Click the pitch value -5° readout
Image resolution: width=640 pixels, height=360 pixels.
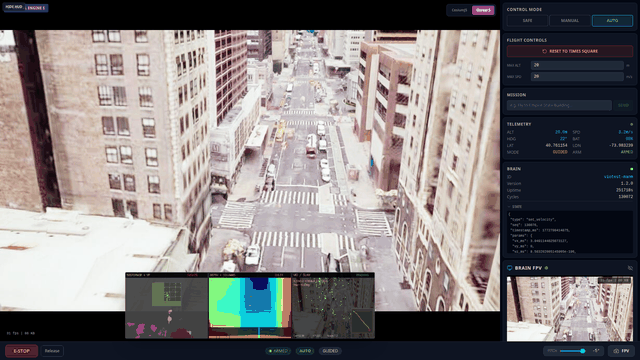coord(596,351)
